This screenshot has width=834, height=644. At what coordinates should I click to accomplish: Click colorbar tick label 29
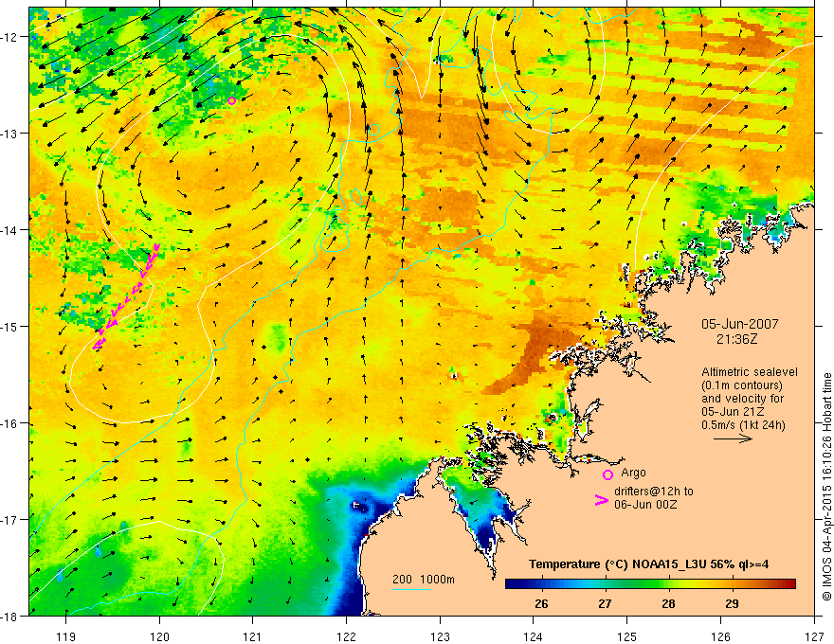[x=732, y=604]
